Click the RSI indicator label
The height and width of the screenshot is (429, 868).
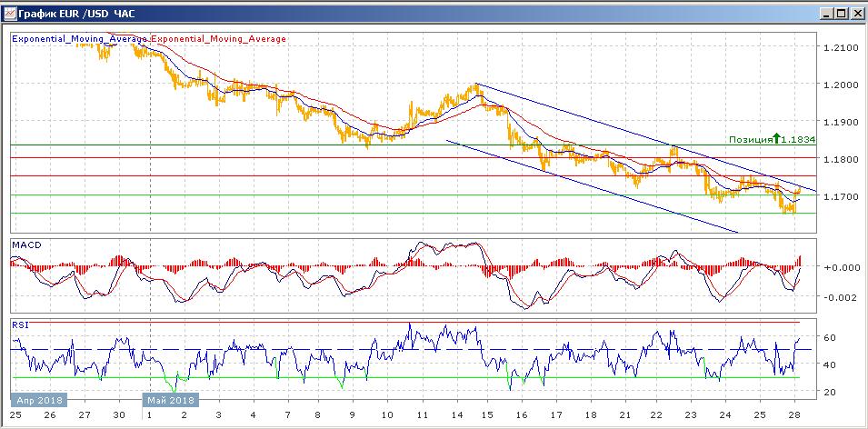[x=19, y=324]
